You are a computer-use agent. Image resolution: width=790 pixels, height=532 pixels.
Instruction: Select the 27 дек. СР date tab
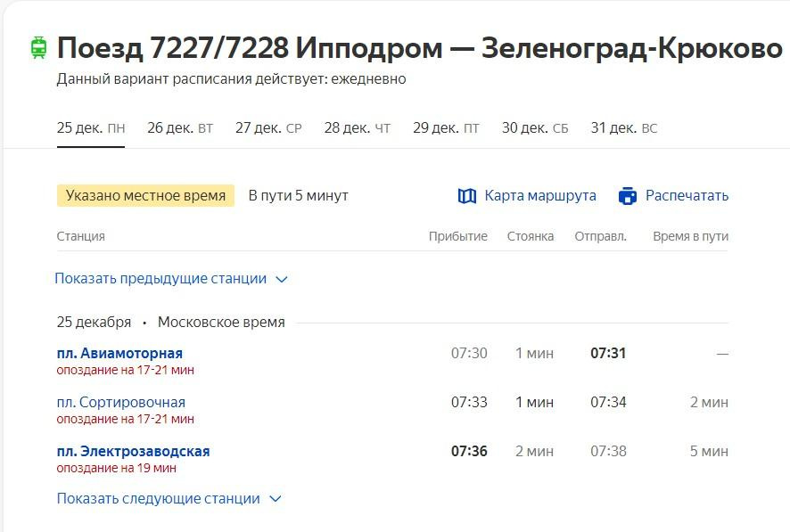click(x=268, y=128)
